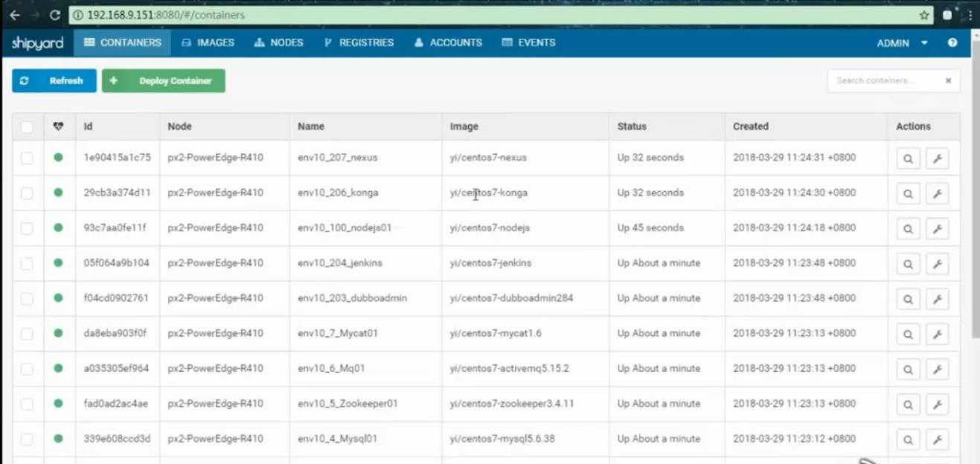Image resolution: width=980 pixels, height=464 pixels.
Task: Click image yi/centos7-dubboadmin284
Action: tap(511, 298)
